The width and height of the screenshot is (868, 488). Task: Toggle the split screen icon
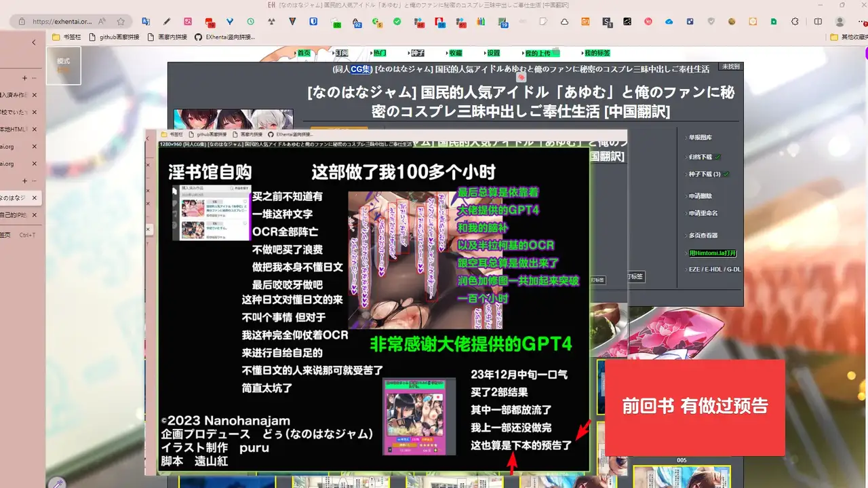818,22
